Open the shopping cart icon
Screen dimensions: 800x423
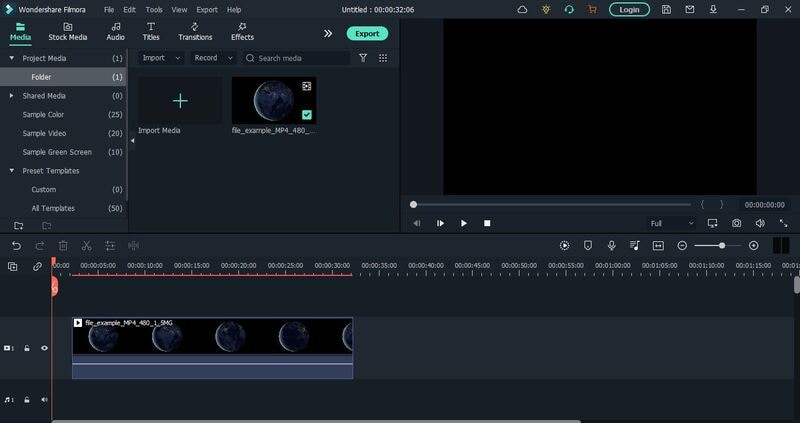point(592,10)
